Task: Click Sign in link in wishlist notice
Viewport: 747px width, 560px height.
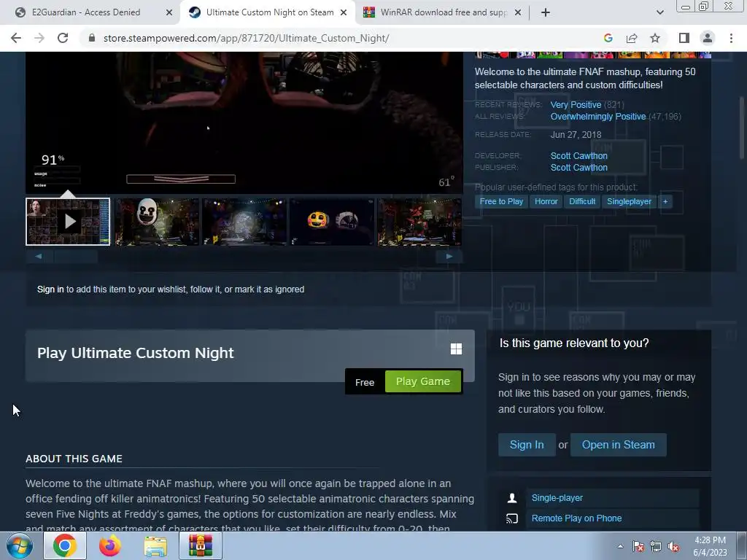Action: 50,289
